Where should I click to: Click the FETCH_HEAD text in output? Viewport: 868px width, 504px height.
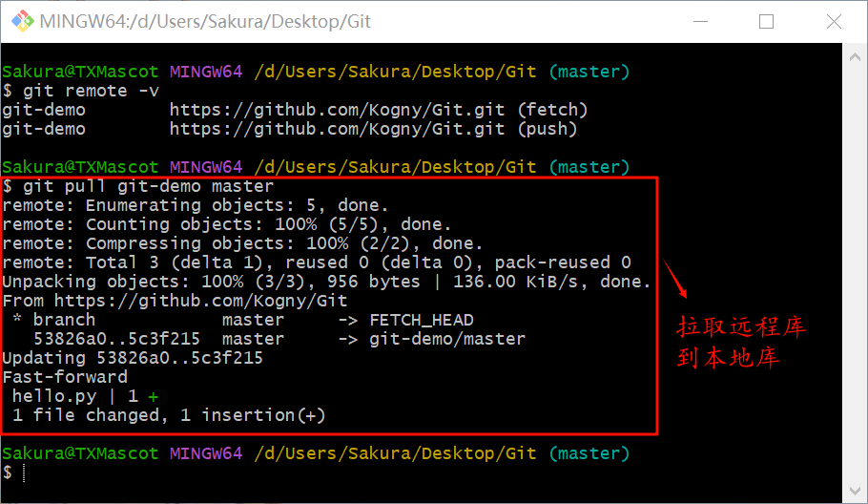pos(422,320)
